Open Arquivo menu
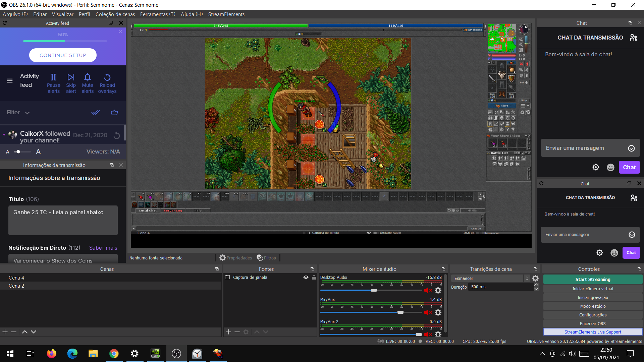The image size is (644, 362). (x=15, y=14)
